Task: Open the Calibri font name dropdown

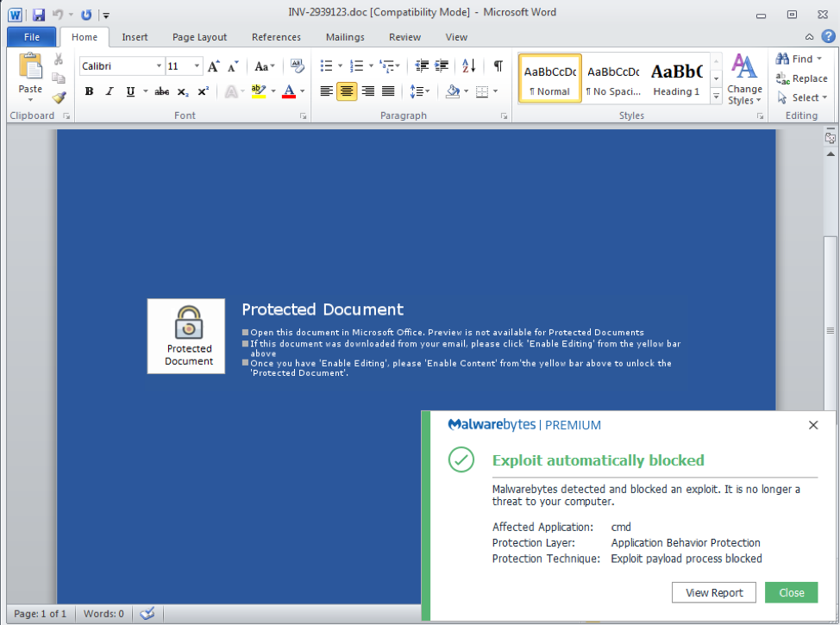Action: click(159, 66)
